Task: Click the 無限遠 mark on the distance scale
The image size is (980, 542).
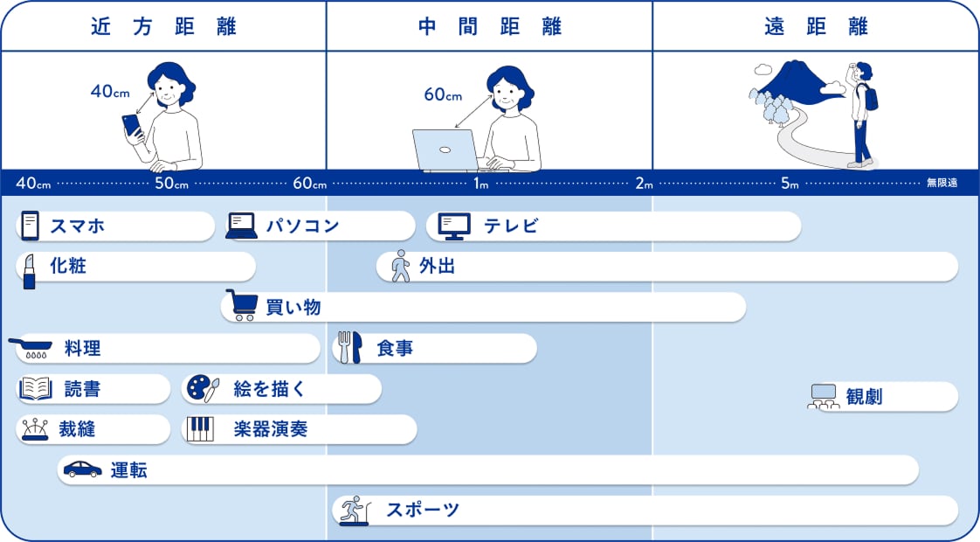Action: (942, 183)
